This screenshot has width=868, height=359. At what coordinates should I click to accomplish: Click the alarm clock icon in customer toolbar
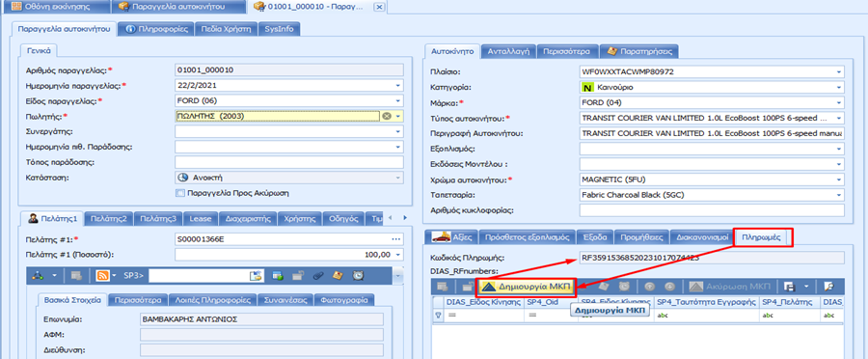(x=358, y=275)
